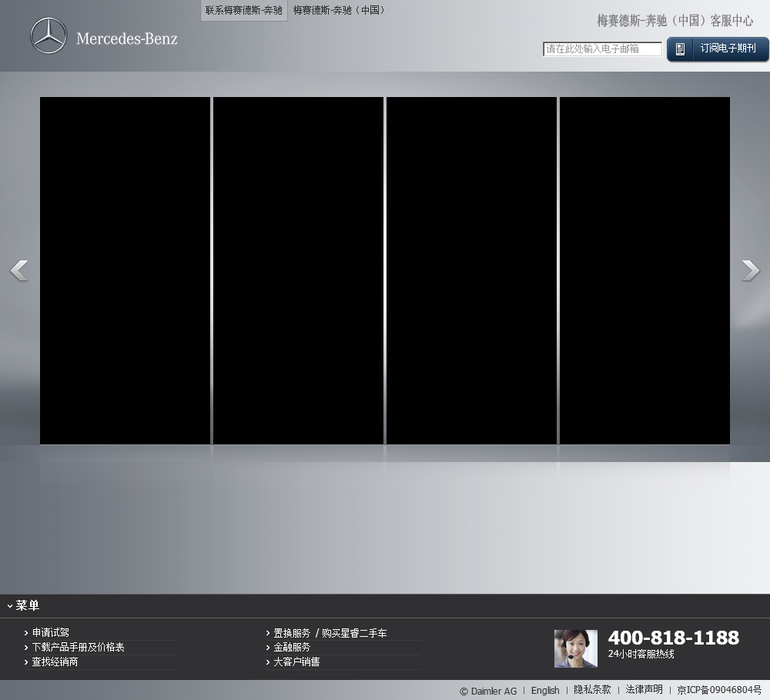Show the previous carousel slide arrow
The width and height of the screenshot is (770, 700).
tap(19, 270)
